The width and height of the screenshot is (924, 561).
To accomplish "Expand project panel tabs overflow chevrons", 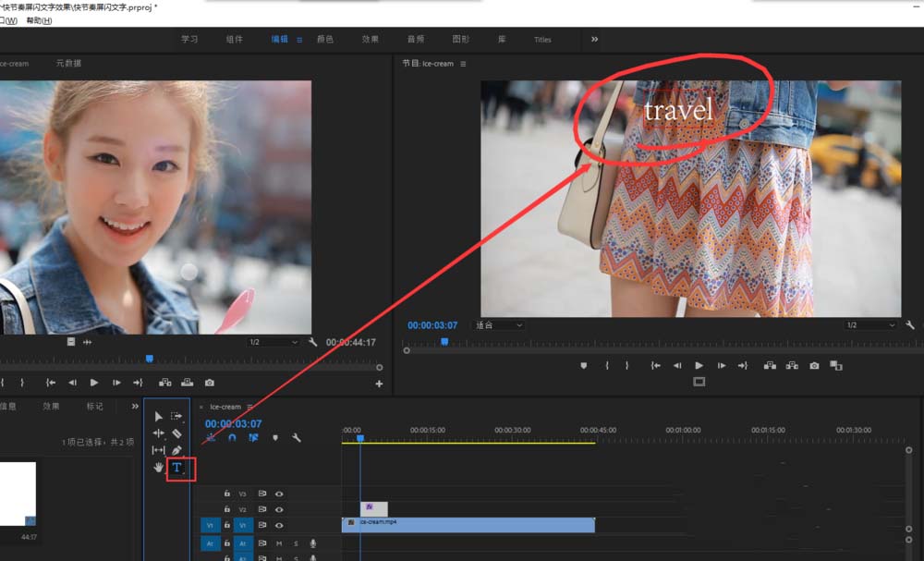I will tap(135, 406).
